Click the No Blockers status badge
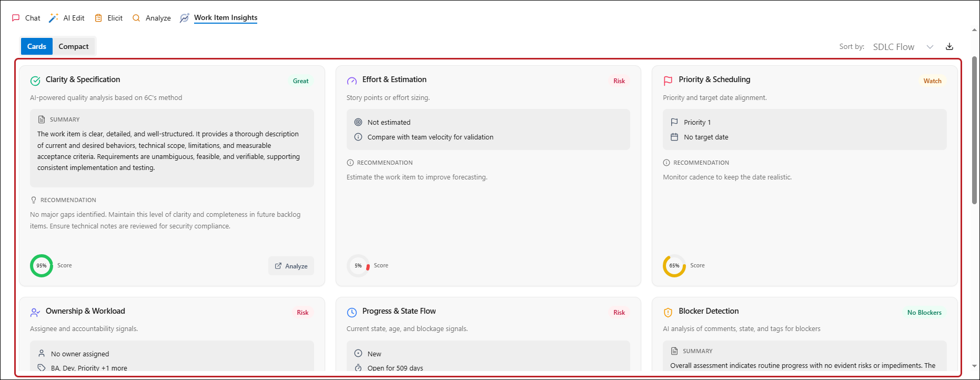The image size is (980, 380). coord(924,313)
